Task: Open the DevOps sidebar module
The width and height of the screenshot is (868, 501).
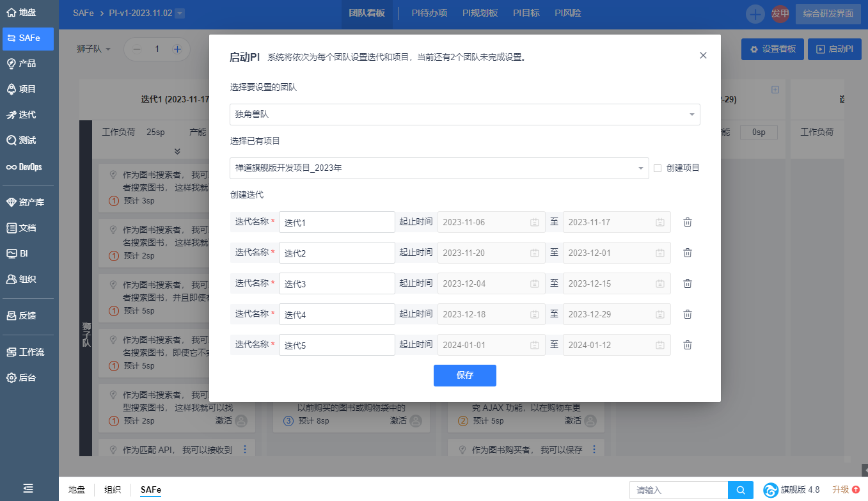Action: coord(29,167)
